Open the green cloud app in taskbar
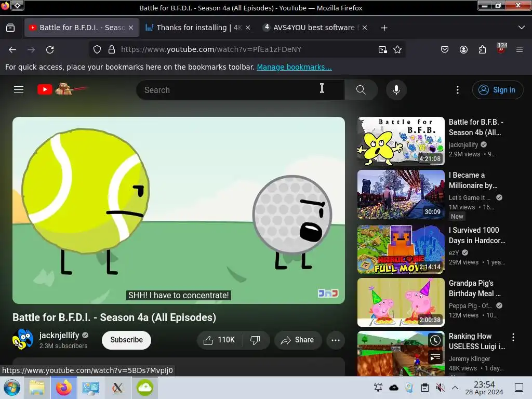The width and height of the screenshot is (532, 399). click(x=145, y=388)
